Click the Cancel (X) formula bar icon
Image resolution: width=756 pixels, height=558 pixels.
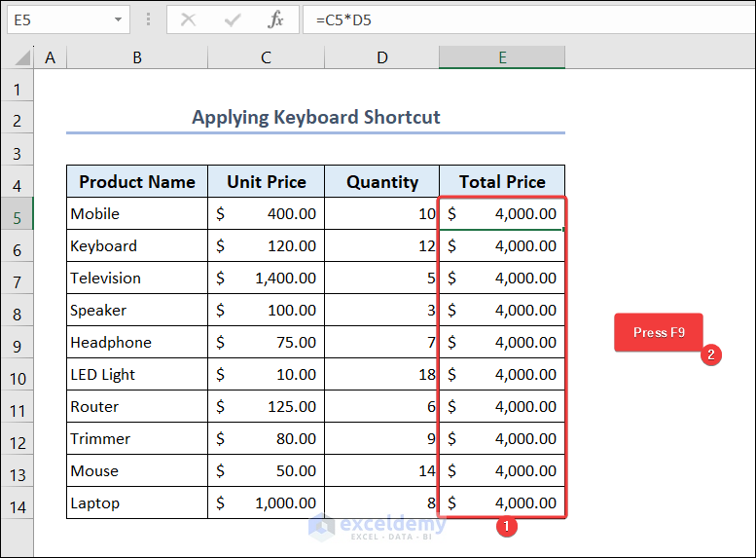(189, 19)
